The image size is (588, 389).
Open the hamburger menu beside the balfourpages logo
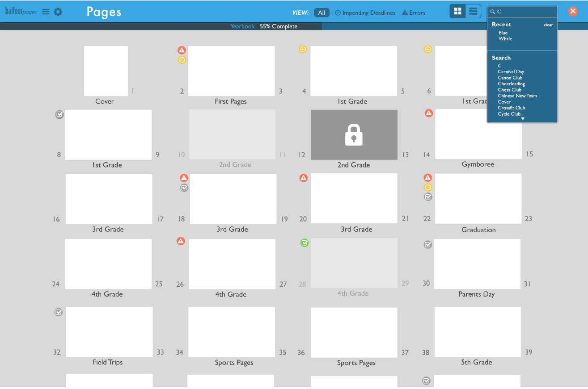tap(46, 12)
